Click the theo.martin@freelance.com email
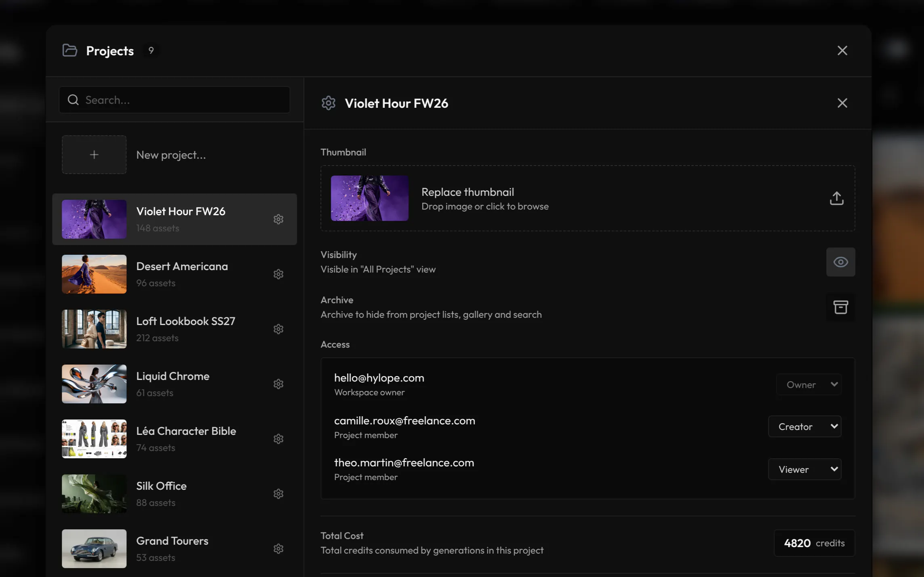Screen dimensions: 924x577 coord(404,463)
